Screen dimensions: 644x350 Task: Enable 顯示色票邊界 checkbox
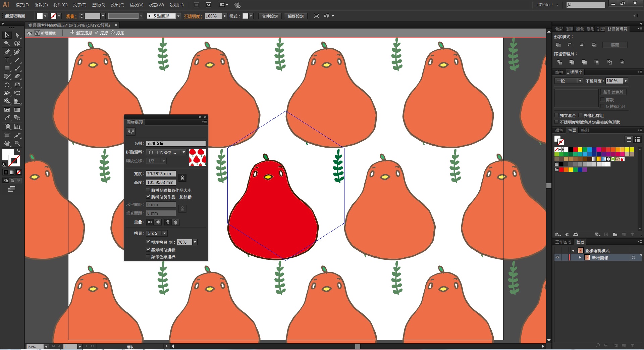[x=148, y=257]
